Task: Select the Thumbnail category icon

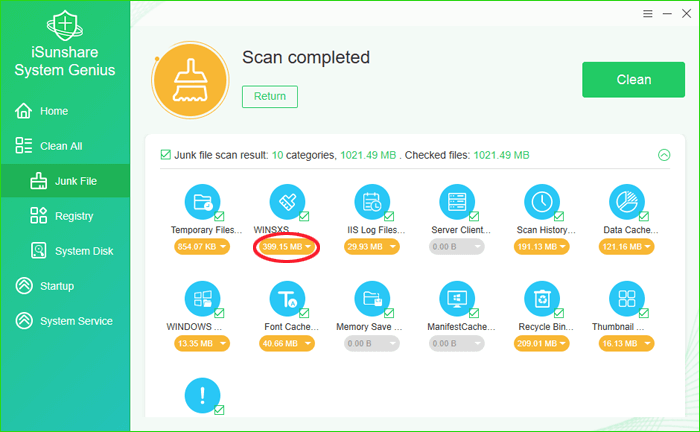Action: pos(626,299)
